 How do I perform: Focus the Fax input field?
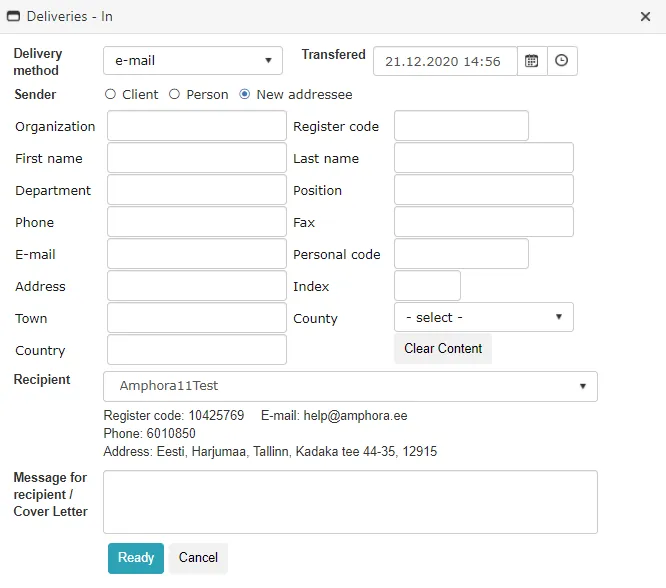point(484,222)
